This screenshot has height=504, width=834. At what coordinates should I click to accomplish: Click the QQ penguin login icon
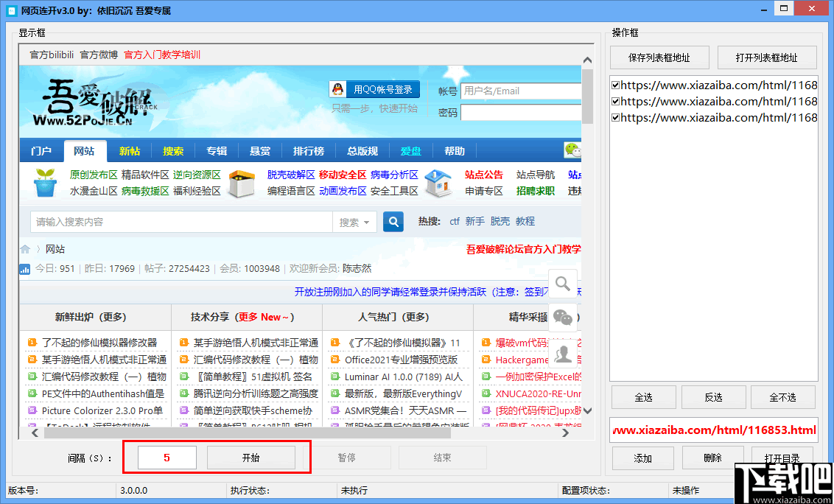[x=337, y=89]
